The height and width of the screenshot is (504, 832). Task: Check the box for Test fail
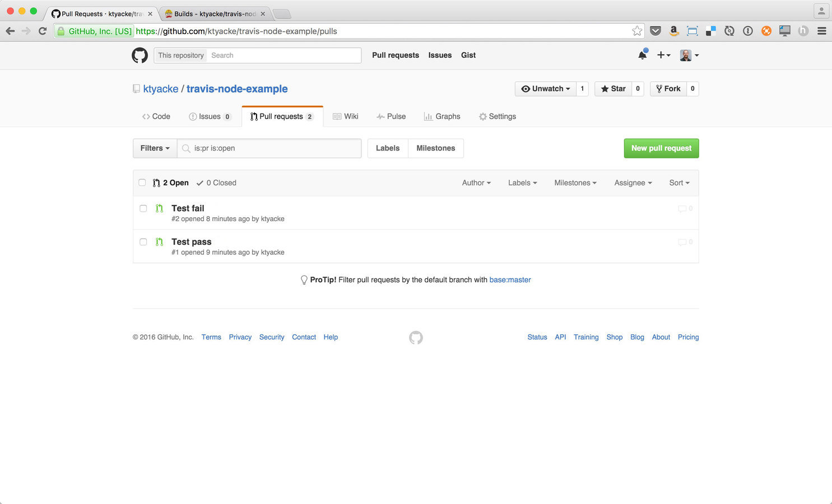click(x=143, y=208)
